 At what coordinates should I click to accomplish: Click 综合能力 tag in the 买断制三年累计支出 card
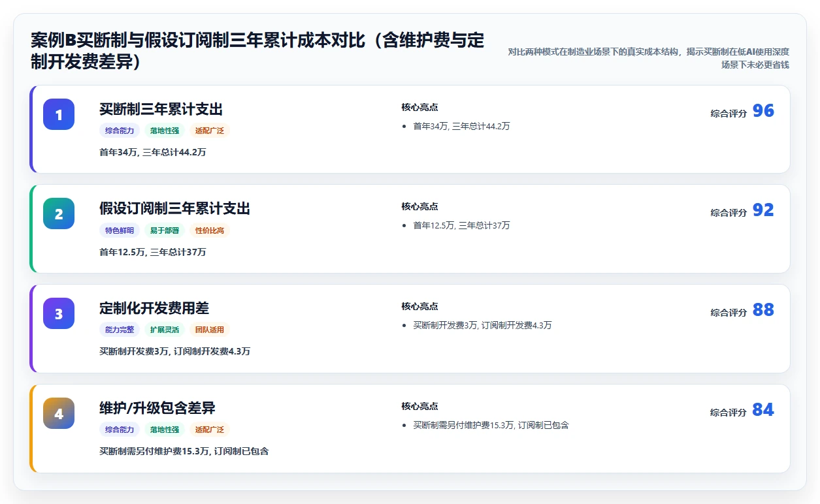(x=120, y=131)
